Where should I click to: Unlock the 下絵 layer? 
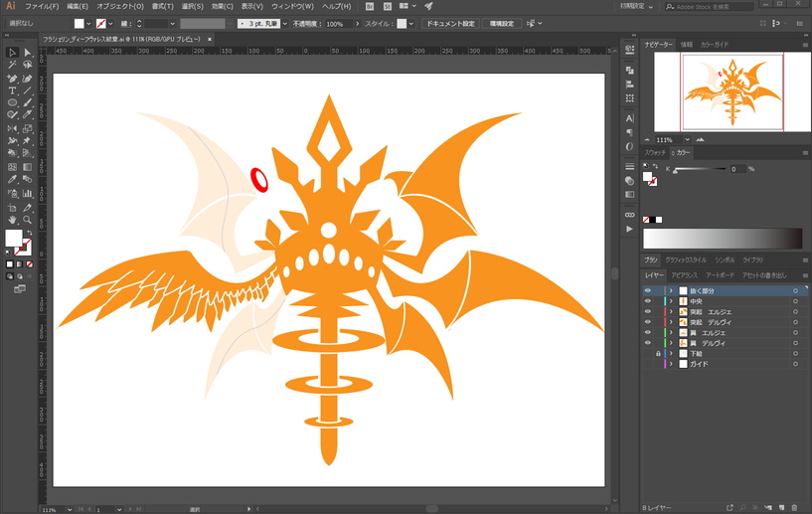(658, 353)
